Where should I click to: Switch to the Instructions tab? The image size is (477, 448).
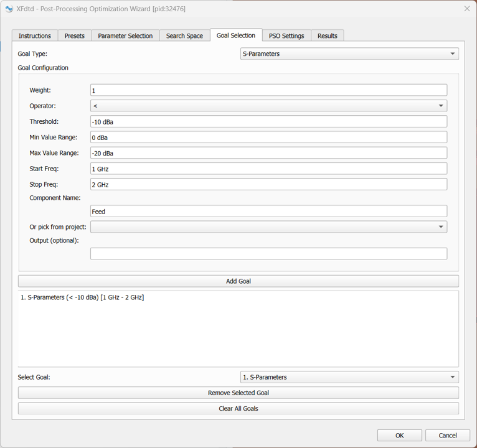coord(35,36)
